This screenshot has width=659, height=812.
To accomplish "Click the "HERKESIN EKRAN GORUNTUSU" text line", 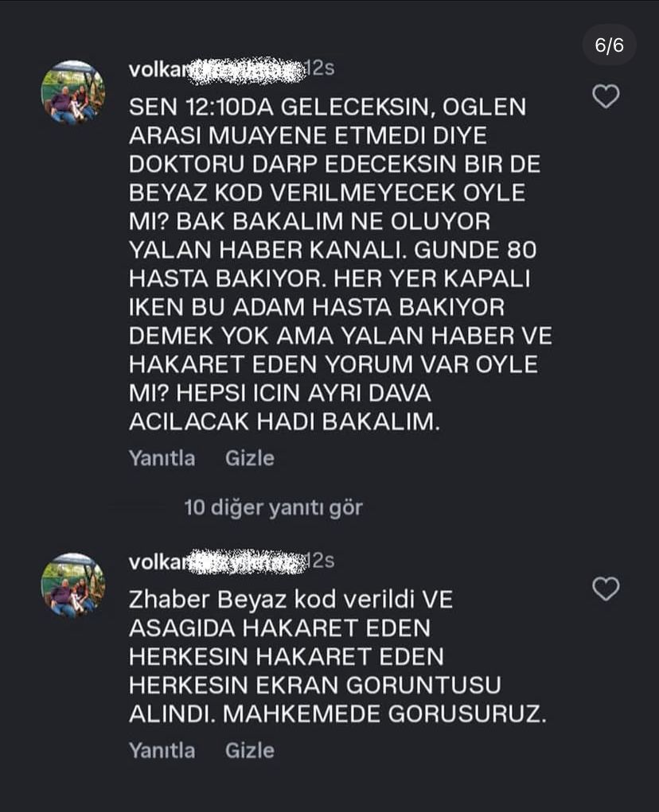I will 315,686.
